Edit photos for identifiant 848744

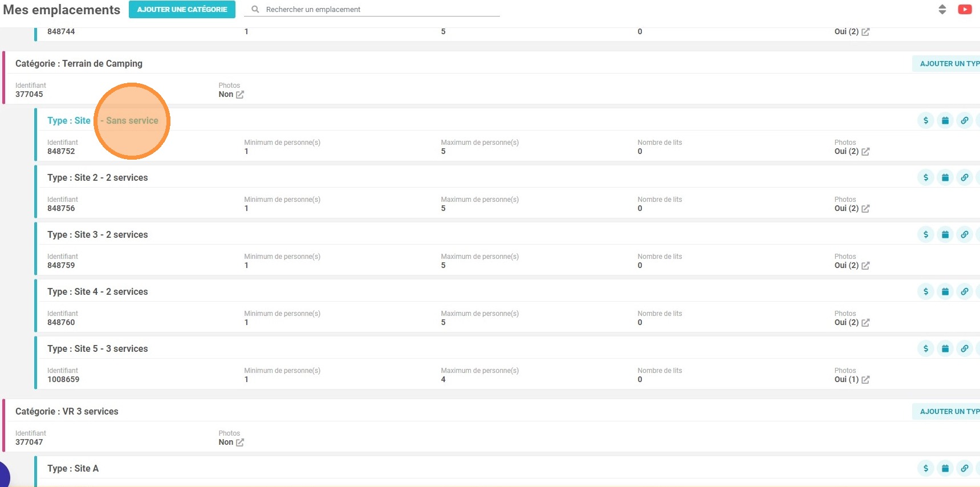pyautogui.click(x=865, y=32)
